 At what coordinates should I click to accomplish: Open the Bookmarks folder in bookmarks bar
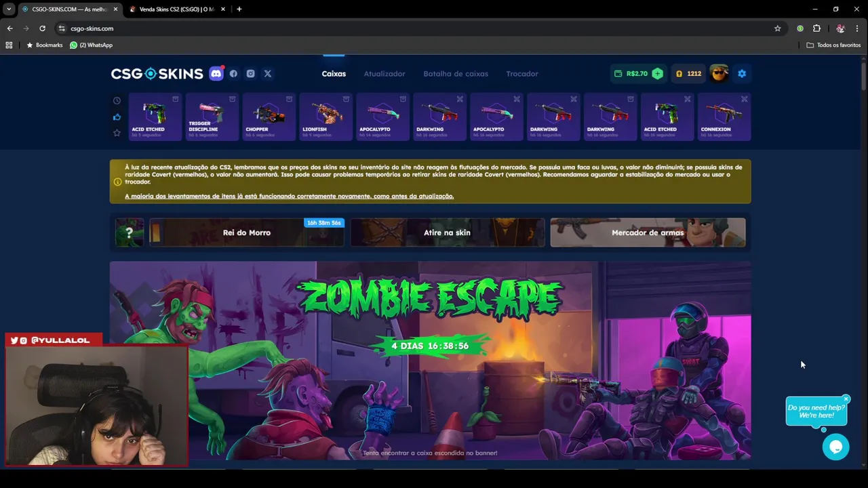(x=44, y=45)
